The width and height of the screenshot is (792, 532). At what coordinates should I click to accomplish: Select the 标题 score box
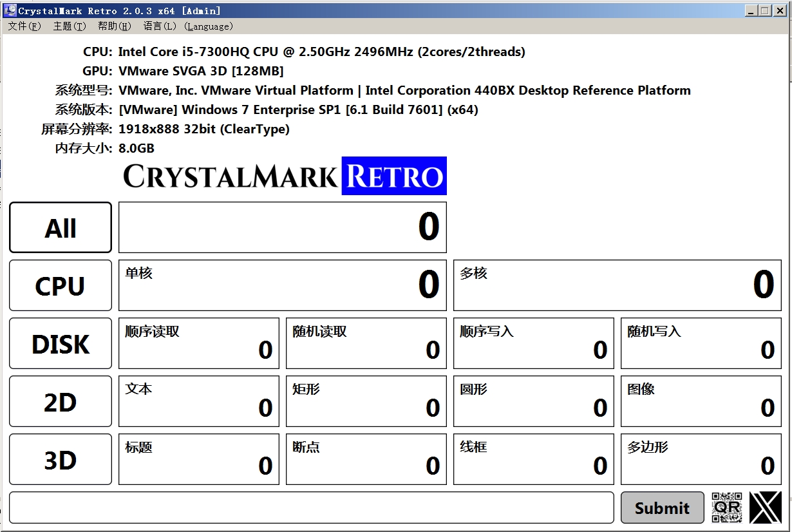click(199, 459)
